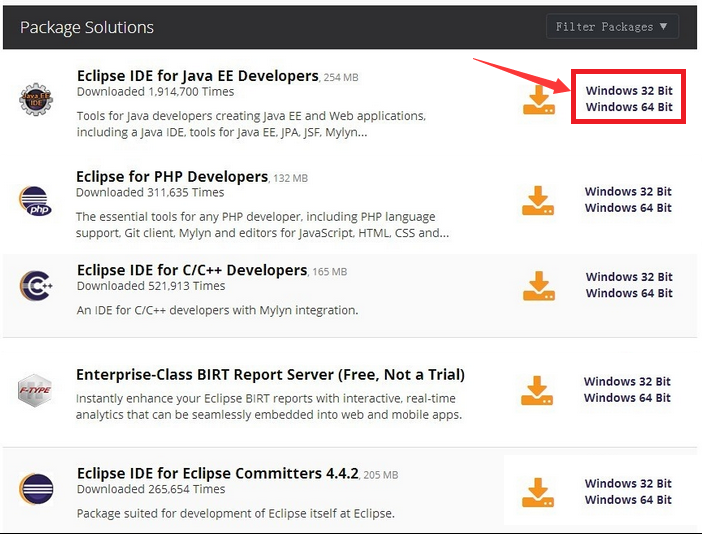Click 'Downloaded 1,914,700 Times' text
Viewport: 702px width, 534px height.
tap(155, 92)
